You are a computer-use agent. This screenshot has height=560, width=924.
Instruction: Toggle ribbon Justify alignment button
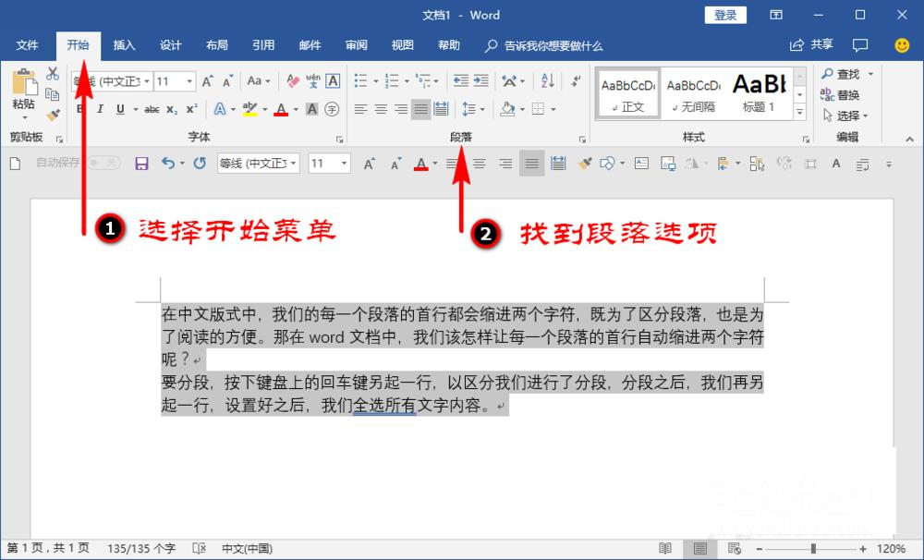pos(420,109)
